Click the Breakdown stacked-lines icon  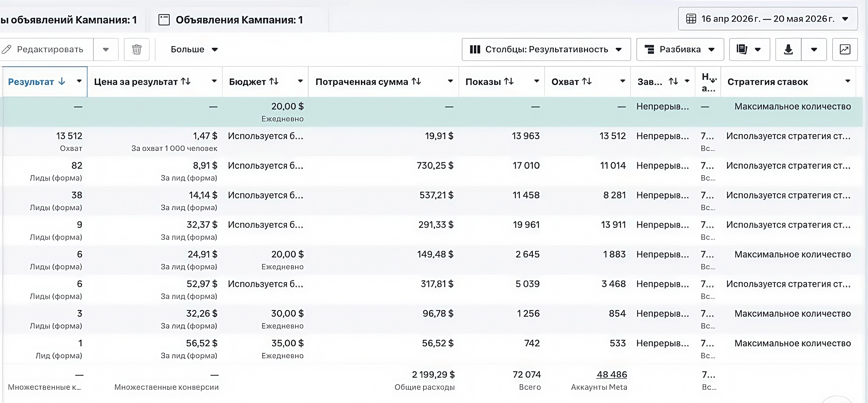(649, 49)
